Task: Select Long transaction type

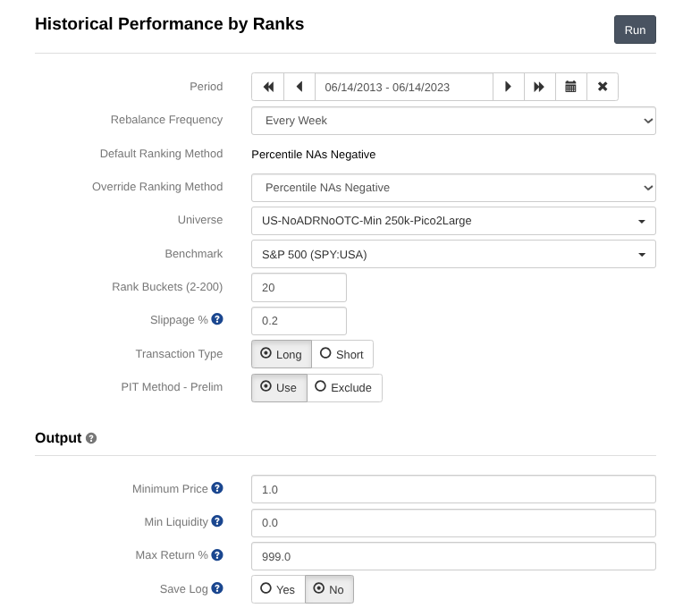Action: tap(282, 354)
